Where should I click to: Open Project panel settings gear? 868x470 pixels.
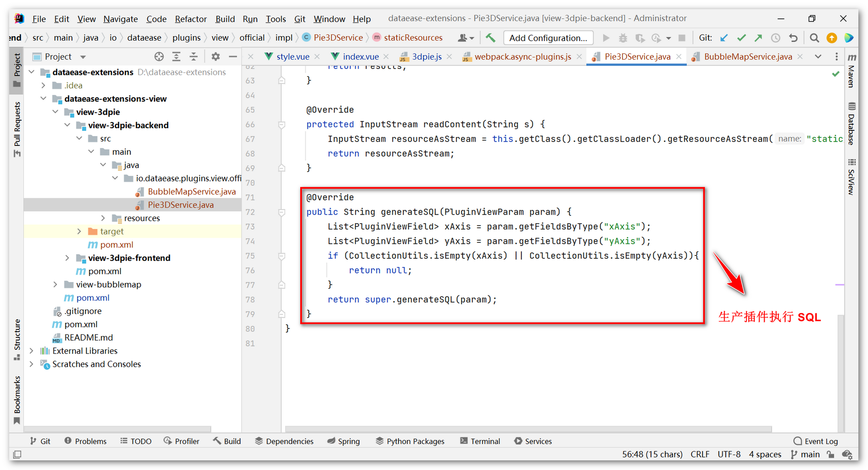pyautogui.click(x=215, y=57)
